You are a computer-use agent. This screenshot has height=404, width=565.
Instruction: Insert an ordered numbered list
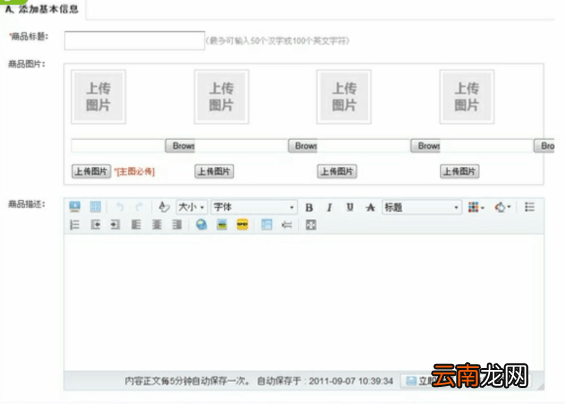(74, 225)
